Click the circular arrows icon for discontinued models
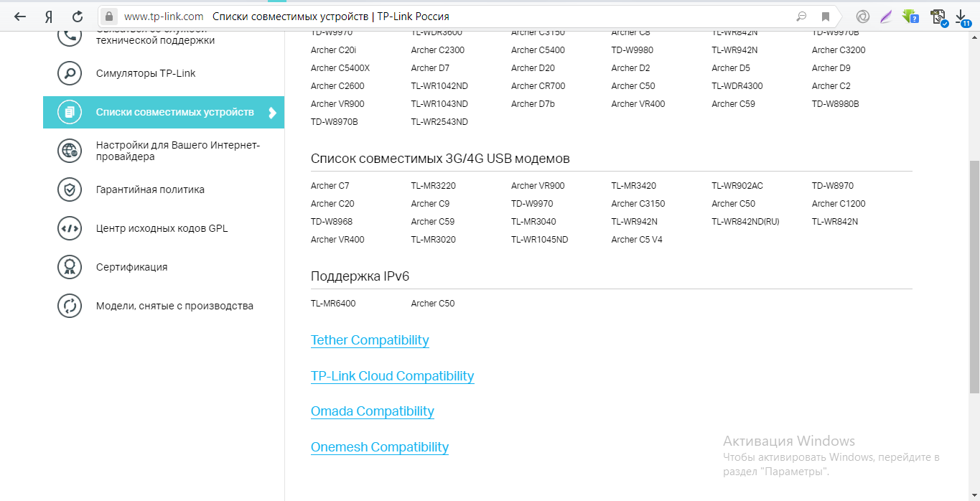 (70, 306)
